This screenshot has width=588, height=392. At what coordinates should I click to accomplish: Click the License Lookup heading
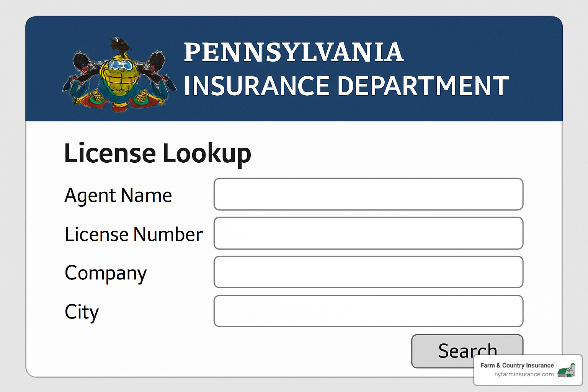pos(157,153)
